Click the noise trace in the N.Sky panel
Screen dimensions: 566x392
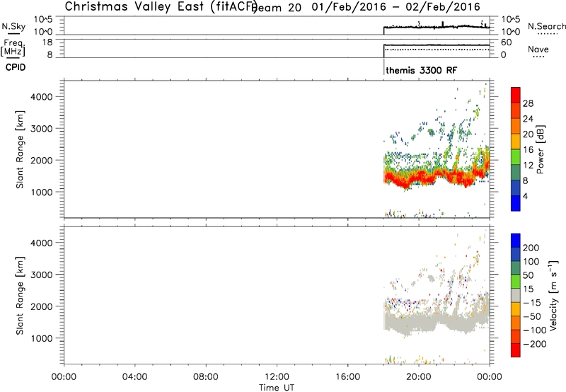click(x=437, y=27)
